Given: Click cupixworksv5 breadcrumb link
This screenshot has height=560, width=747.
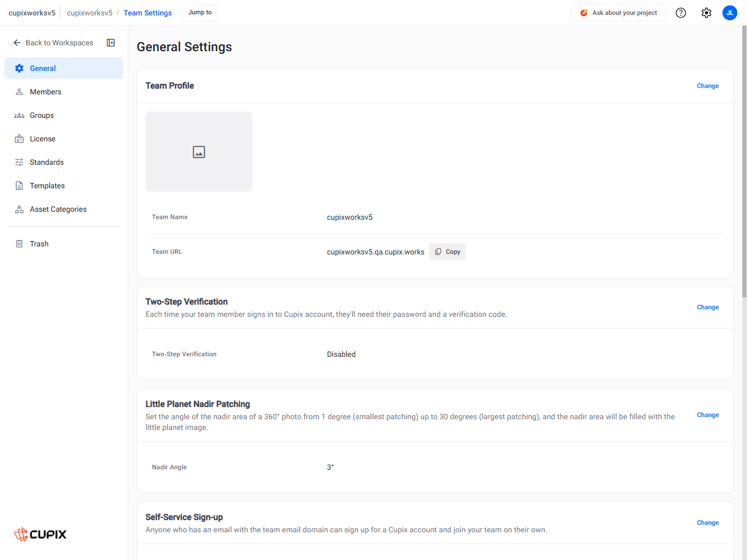Looking at the screenshot, I should 90,13.
